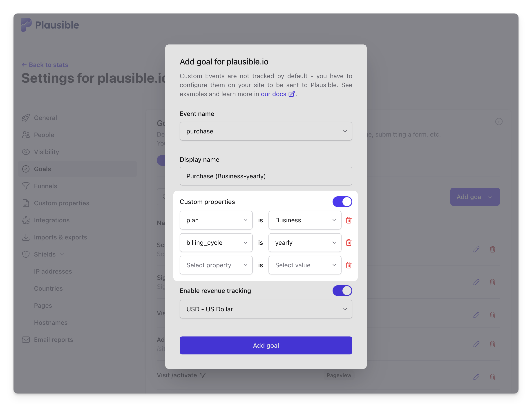This screenshot has height=407, width=532.
Task: Expand the currency selector showing USD
Action: coord(266,309)
